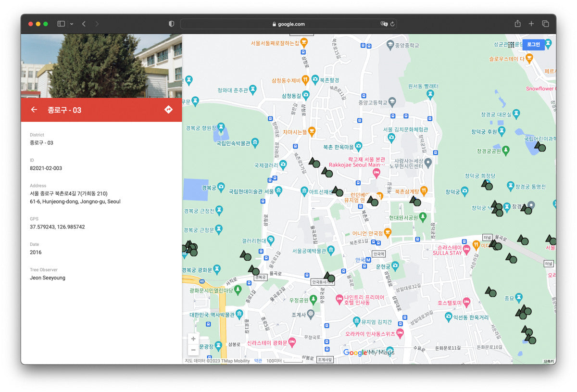Viewport: 577px width, 392px height.
Task: Click the blue 로그인 login button
Action: point(533,45)
